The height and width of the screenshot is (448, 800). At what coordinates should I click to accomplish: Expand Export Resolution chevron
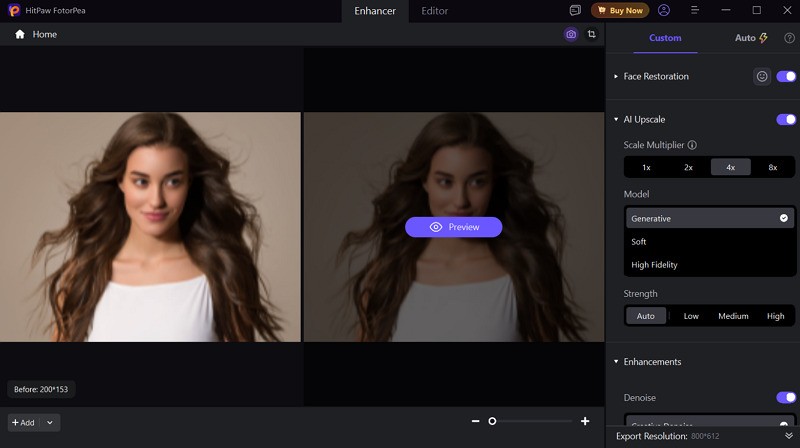[x=789, y=436]
